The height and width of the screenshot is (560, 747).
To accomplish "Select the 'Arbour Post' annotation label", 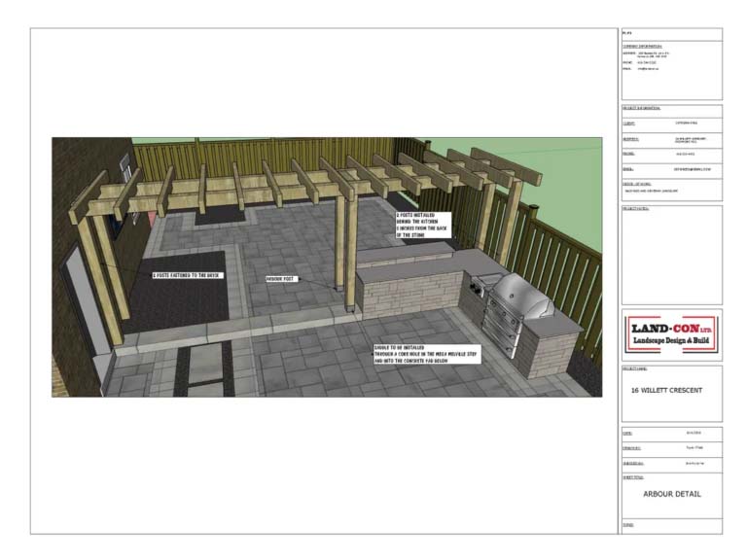I will click(281, 279).
